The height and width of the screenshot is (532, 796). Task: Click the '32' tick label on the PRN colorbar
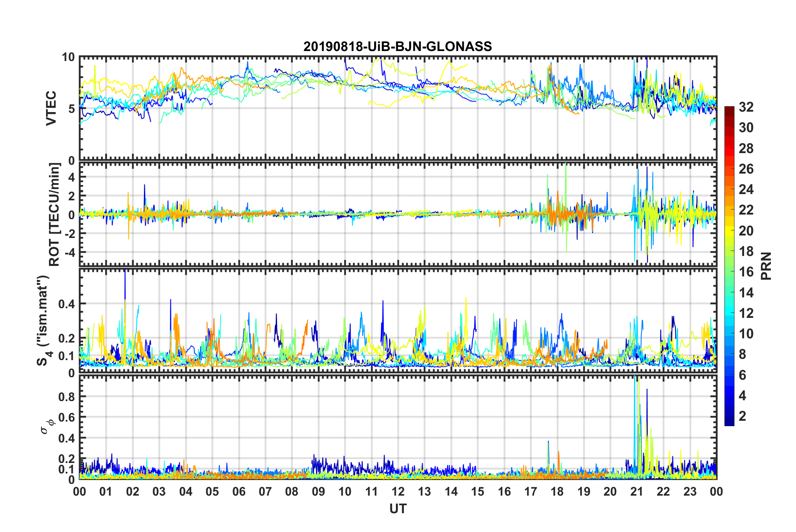(x=746, y=107)
